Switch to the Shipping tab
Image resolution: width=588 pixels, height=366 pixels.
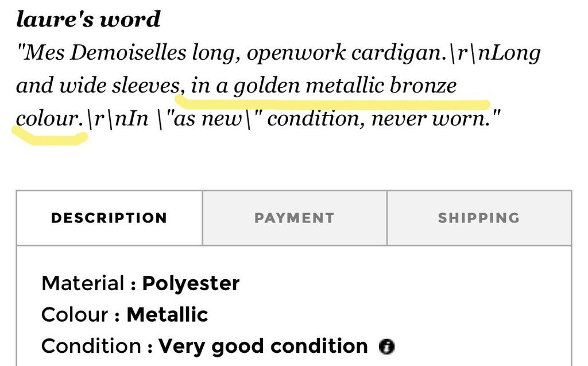pos(479,218)
